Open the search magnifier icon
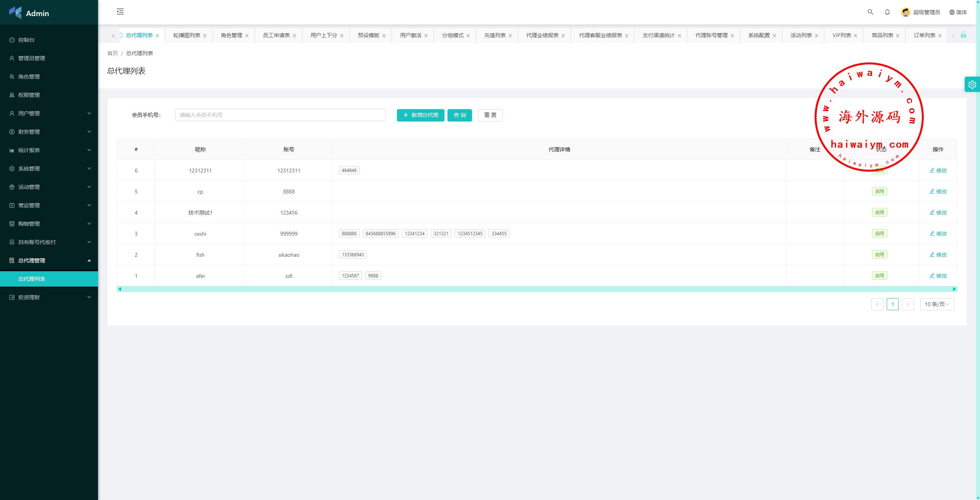The width and height of the screenshot is (980, 500). (x=870, y=12)
